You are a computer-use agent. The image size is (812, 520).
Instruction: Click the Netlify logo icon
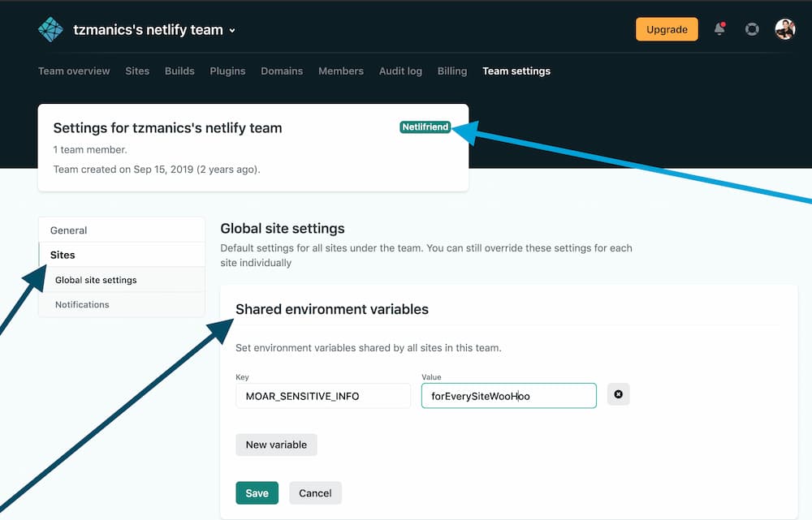[50, 29]
